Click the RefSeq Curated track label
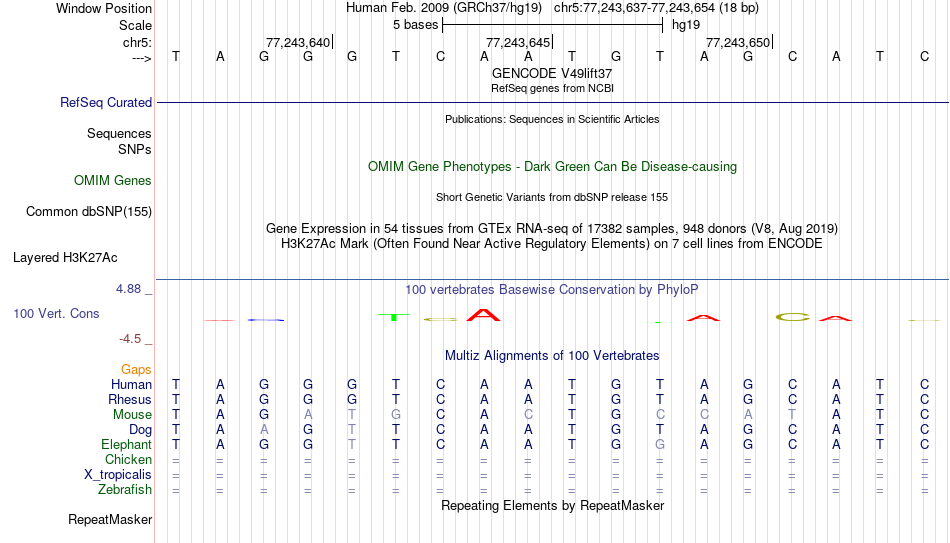950x543 pixels. click(105, 102)
